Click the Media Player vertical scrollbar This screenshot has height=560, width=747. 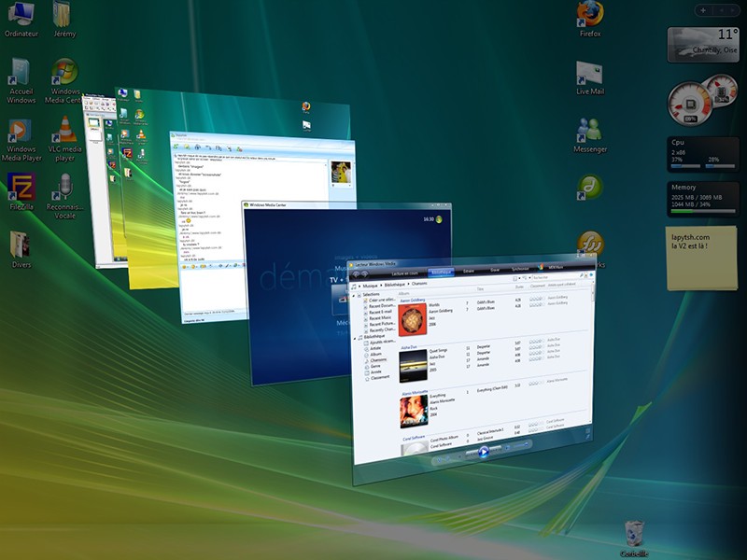593,290
